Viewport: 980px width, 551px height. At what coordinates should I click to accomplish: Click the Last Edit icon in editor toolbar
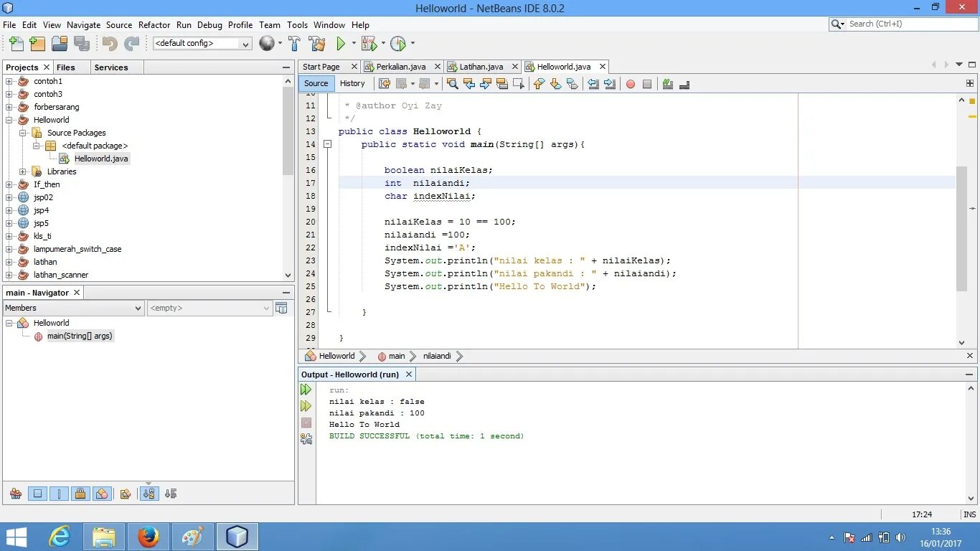point(385,84)
